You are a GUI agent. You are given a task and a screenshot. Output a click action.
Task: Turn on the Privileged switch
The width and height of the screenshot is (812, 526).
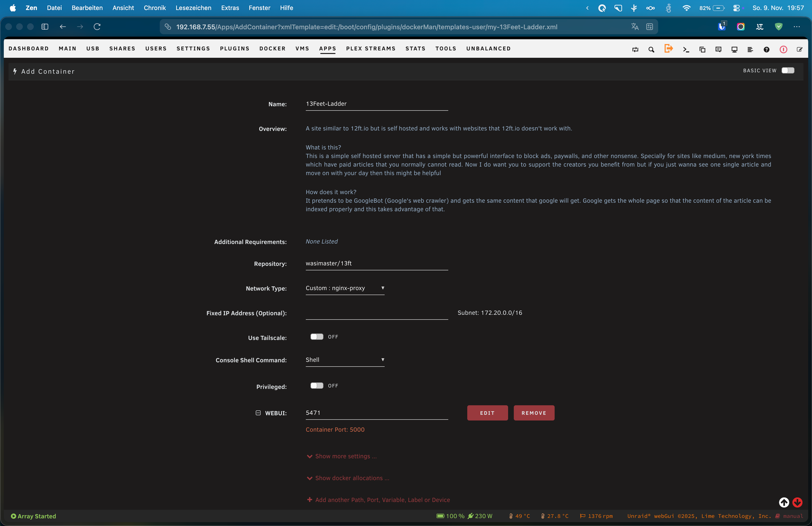[x=317, y=385]
